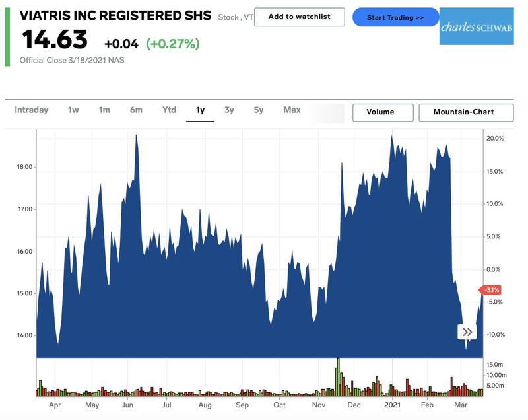528x420 pixels.
Task: Click the red -3.1% price marker
Action: point(492,290)
